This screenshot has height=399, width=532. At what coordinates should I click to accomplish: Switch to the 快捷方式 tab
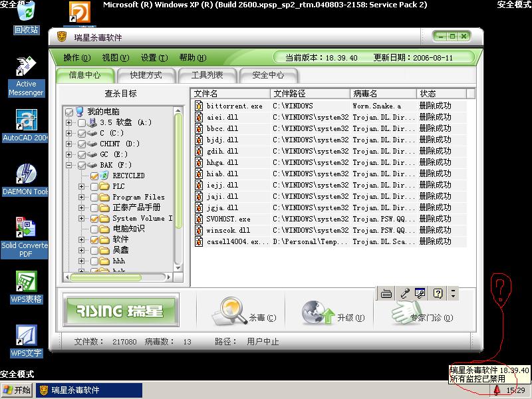(x=146, y=75)
